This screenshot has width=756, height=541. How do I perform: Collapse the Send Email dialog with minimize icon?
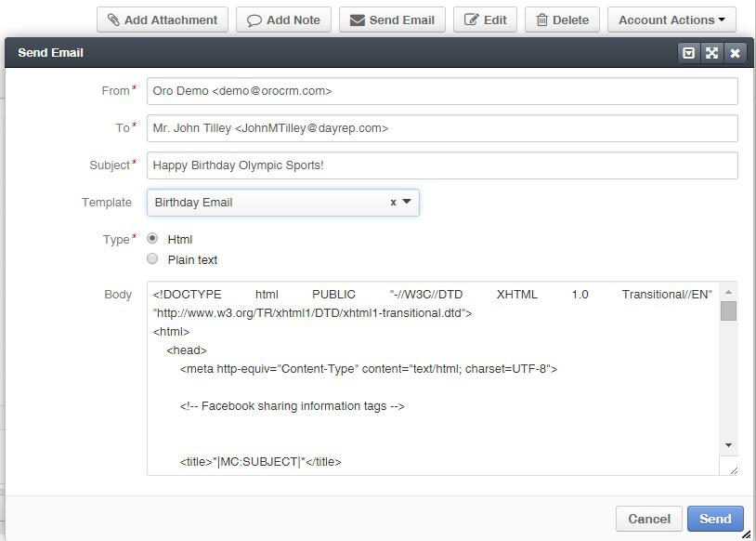pyautogui.click(x=688, y=53)
